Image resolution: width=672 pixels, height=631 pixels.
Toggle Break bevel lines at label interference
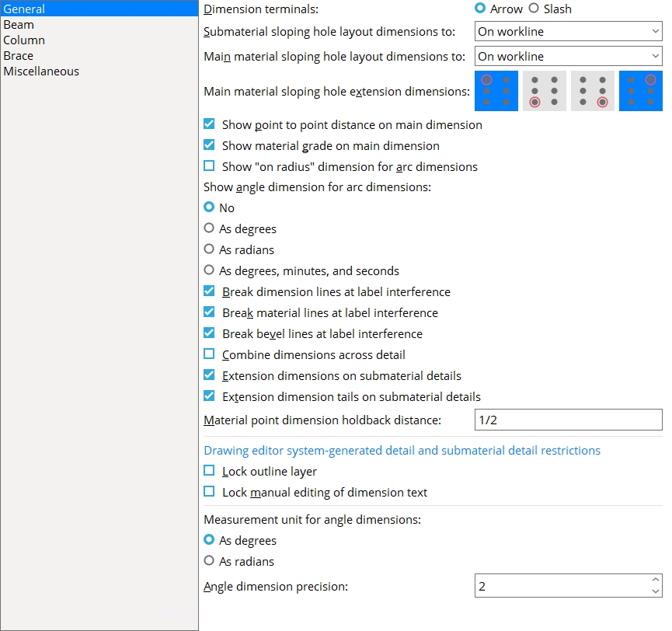pyautogui.click(x=209, y=333)
